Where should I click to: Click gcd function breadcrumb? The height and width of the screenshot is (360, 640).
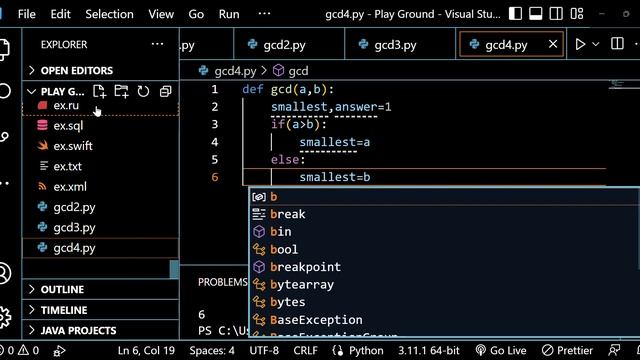pyautogui.click(x=298, y=71)
